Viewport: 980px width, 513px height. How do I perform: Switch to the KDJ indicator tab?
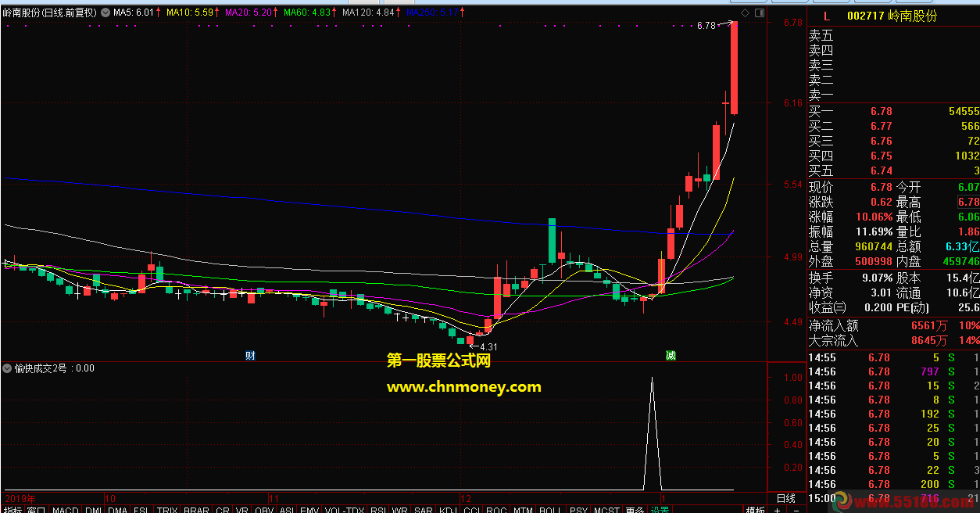[x=448, y=510]
